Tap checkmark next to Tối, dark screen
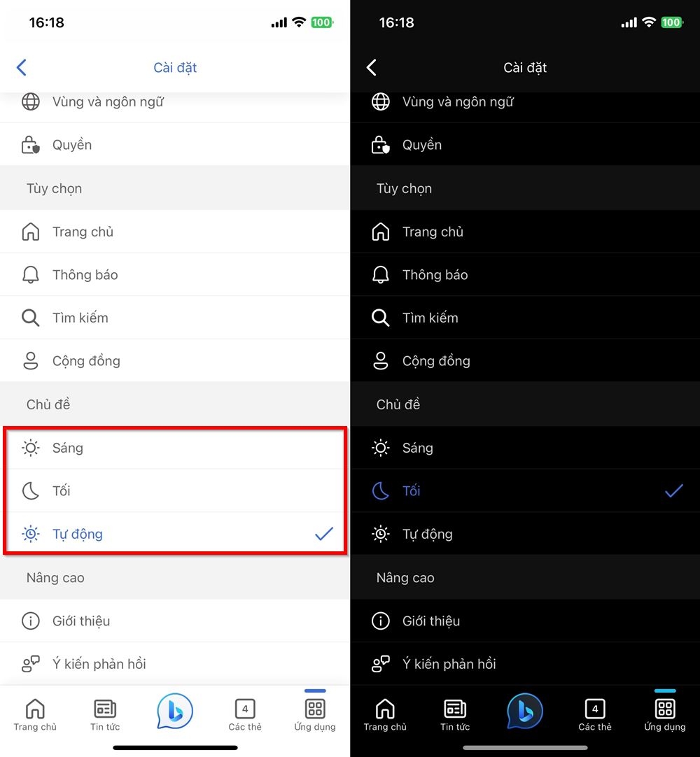 (x=674, y=491)
